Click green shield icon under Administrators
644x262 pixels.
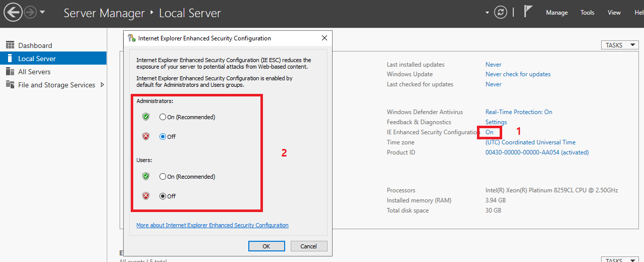[146, 117]
